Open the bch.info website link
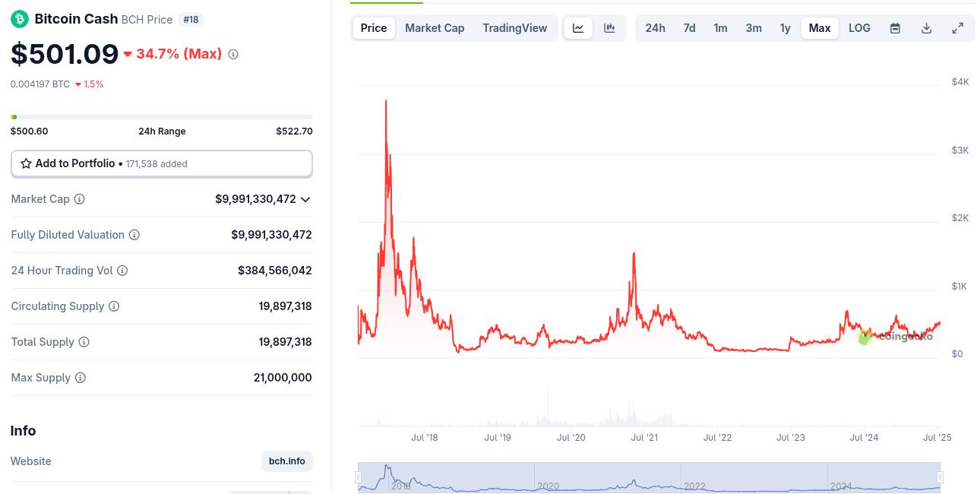Viewport: 980px width, 494px height. click(287, 461)
